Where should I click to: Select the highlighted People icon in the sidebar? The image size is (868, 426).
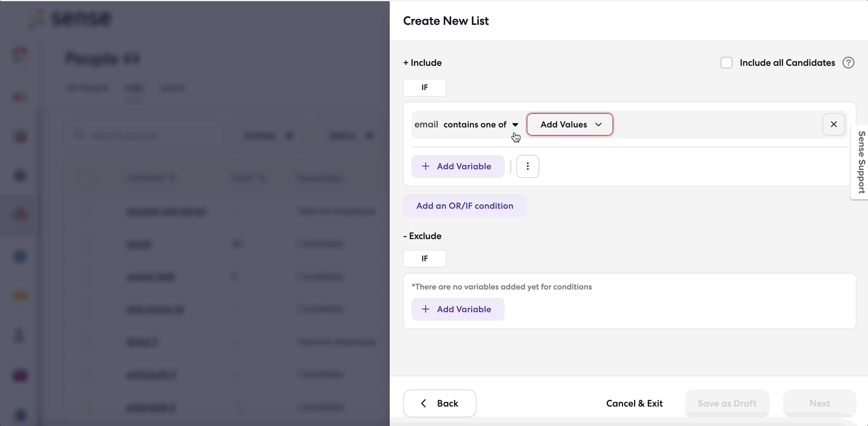click(x=20, y=214)
